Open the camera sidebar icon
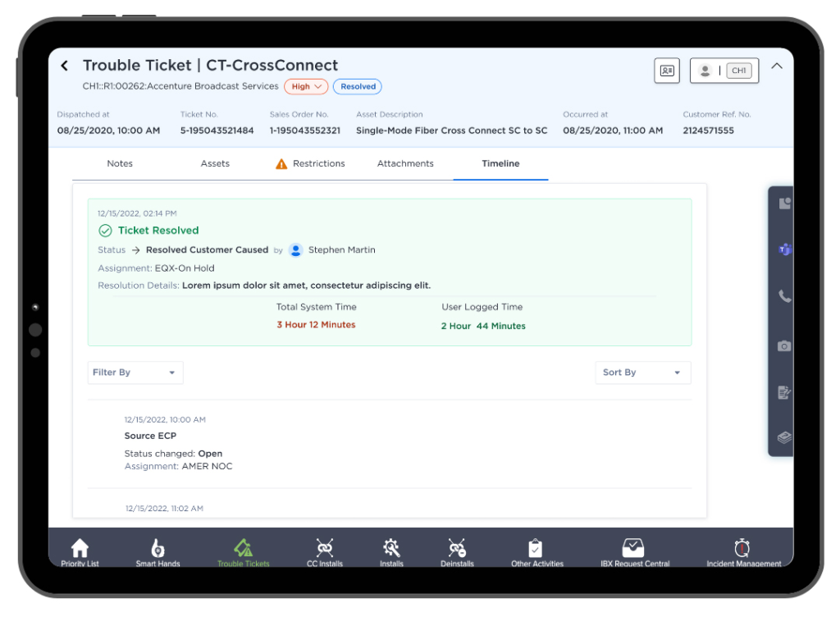This screenshot has width=840, height=617. pos(784,346)
